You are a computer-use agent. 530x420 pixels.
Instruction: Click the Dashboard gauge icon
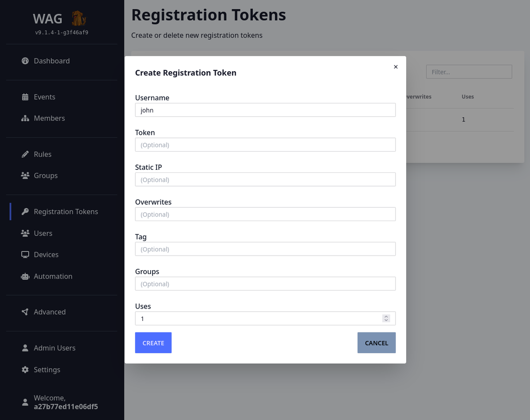(25, 61)
